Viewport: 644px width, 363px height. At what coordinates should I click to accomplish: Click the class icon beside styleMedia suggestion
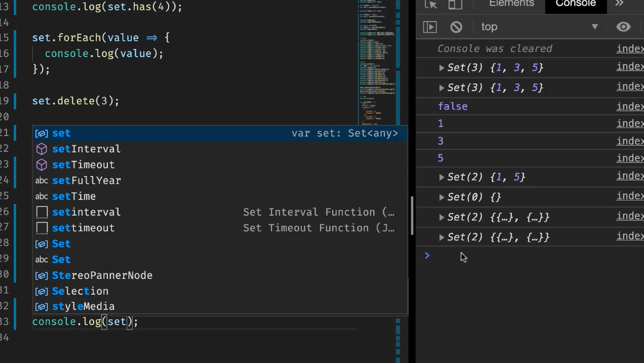tap(41, 306)
